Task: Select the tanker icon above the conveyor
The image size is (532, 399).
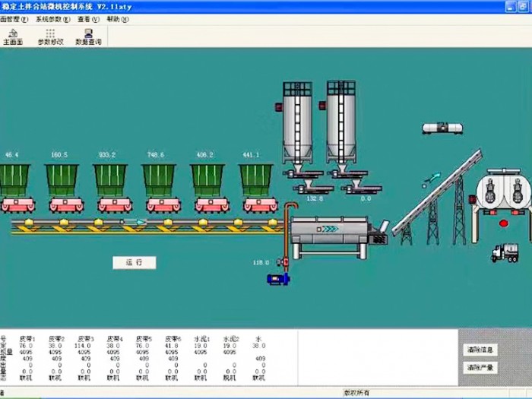Action: coord(442,129)
